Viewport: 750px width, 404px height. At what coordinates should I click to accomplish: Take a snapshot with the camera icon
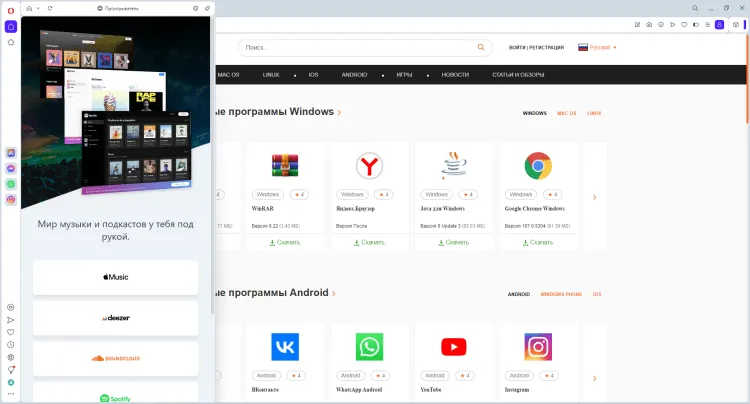(x=649, y=24)
